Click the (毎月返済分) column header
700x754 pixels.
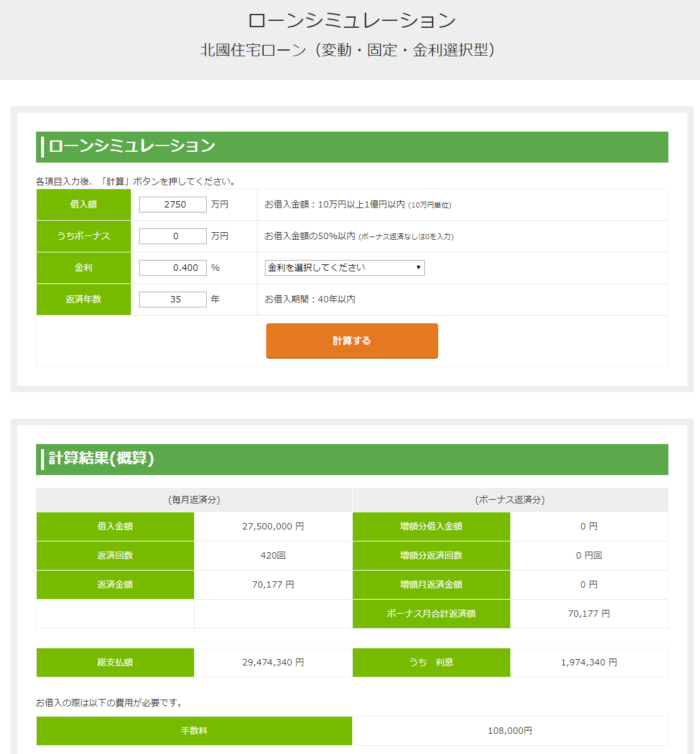click(194, 500)
